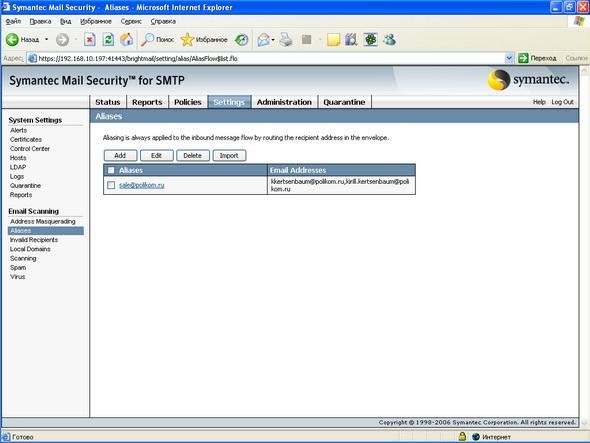
Task: Select Aliases in the Email Scanning sidebar
Action: click(x=46, y=231)
